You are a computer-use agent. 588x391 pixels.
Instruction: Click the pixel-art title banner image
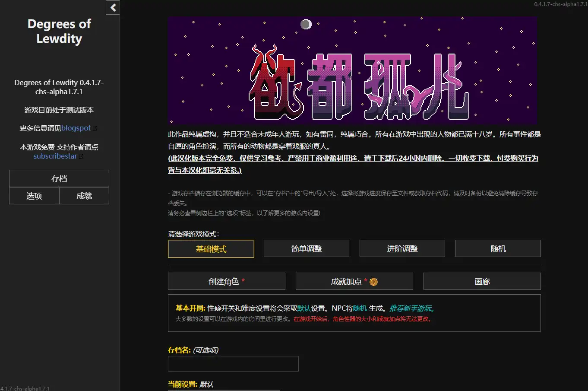pos(352,70)
